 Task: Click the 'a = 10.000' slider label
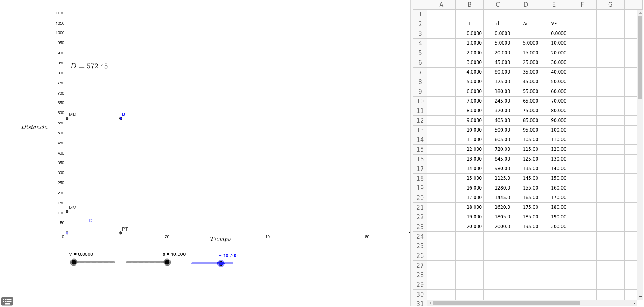tap(174, 254)
